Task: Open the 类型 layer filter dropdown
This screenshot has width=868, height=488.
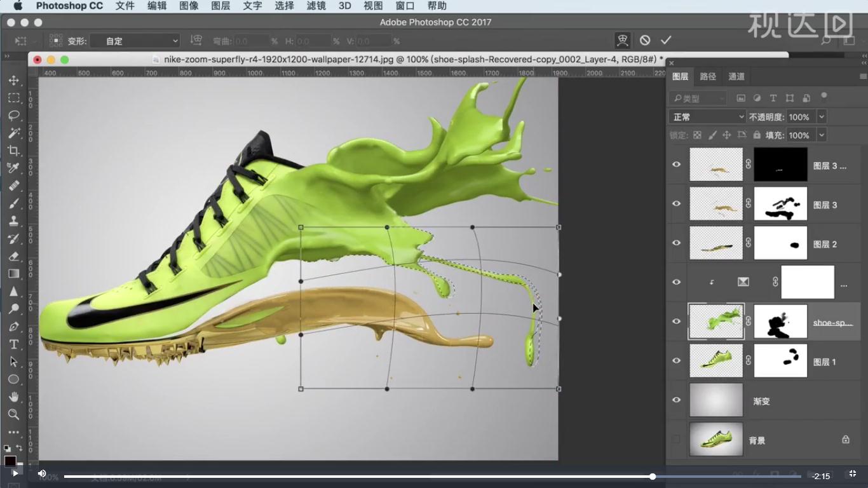Action: point(698,98)
